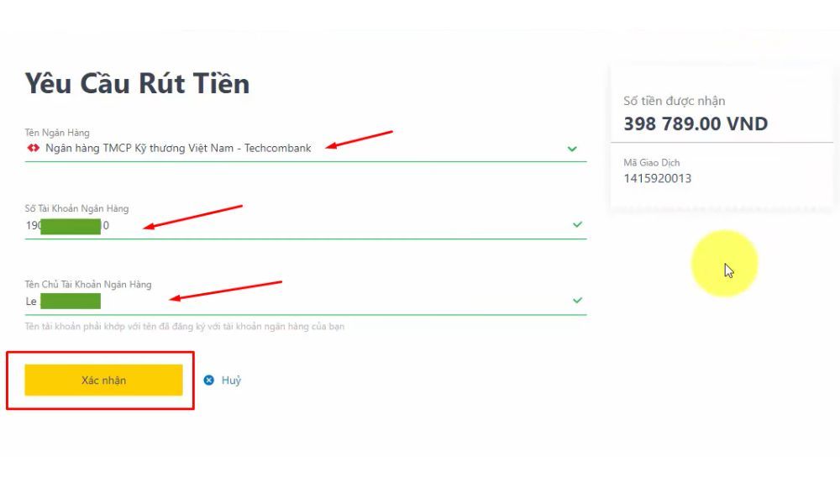
Task: Click the Mã Giao Dịch label
Action: pyautogui.click(x=652, y=162)
